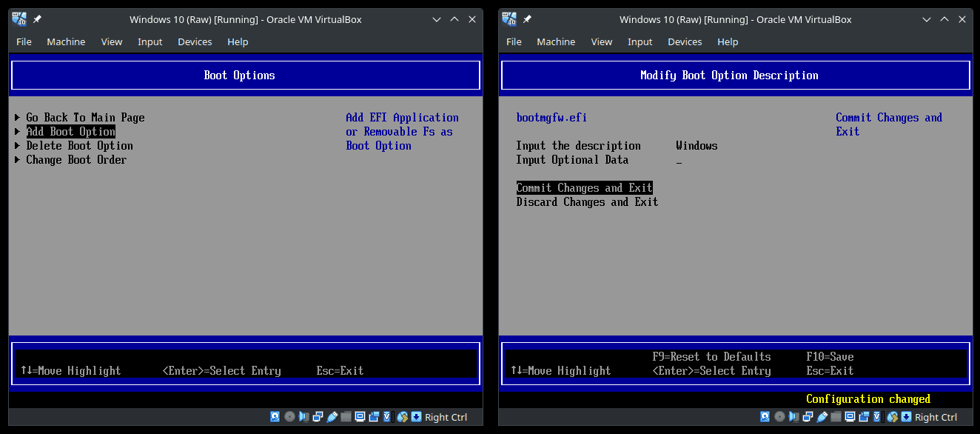The width and height of the screenshot is (980, 434).
Task: Click keyboard capture arrow icon in left VM
Action: click(416, 417)
